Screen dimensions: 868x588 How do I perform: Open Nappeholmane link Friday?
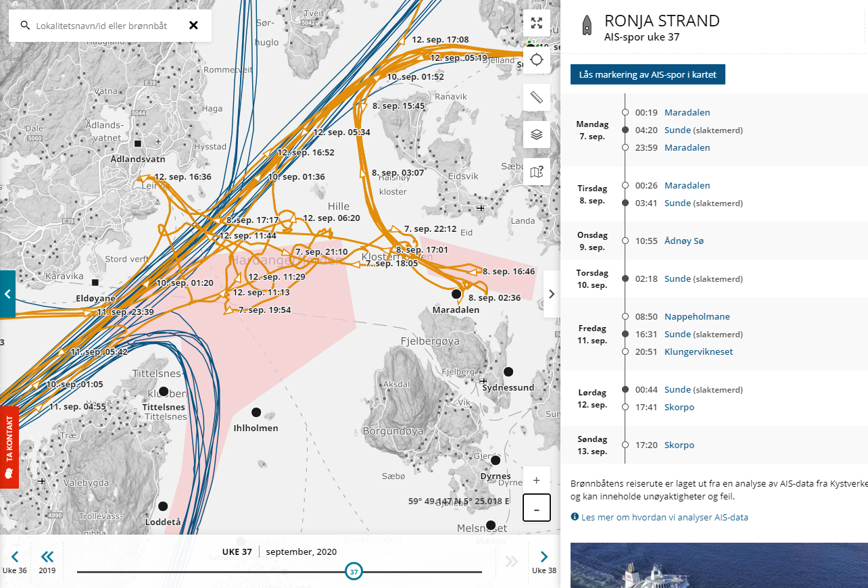click(x=697, y=316)
